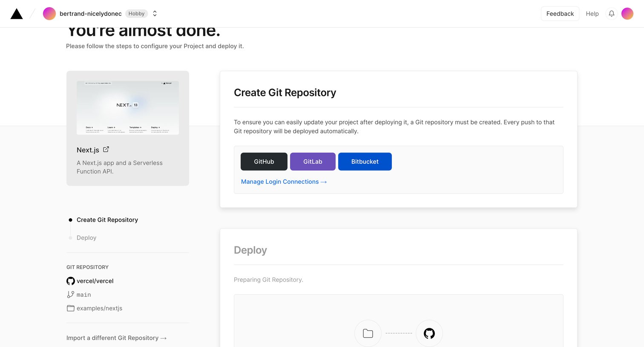Open Next.js external link icon
The image size is (644, 347).
(x=106, y=149)
